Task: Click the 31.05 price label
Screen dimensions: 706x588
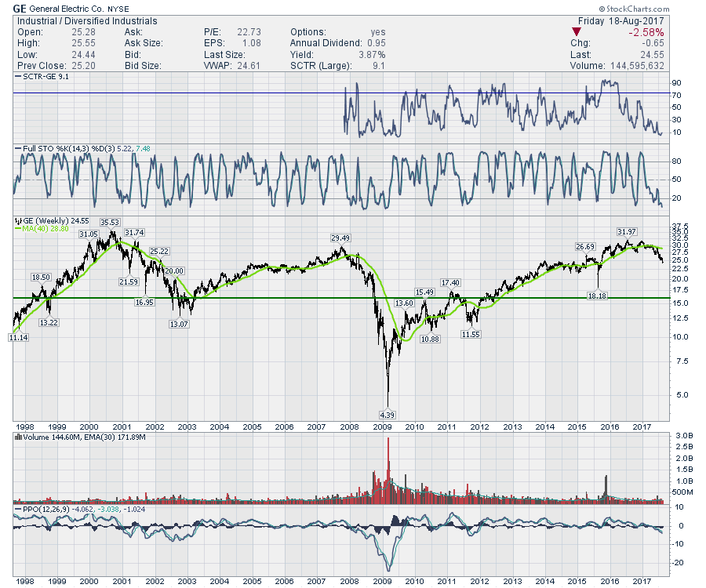Action: 89,234
